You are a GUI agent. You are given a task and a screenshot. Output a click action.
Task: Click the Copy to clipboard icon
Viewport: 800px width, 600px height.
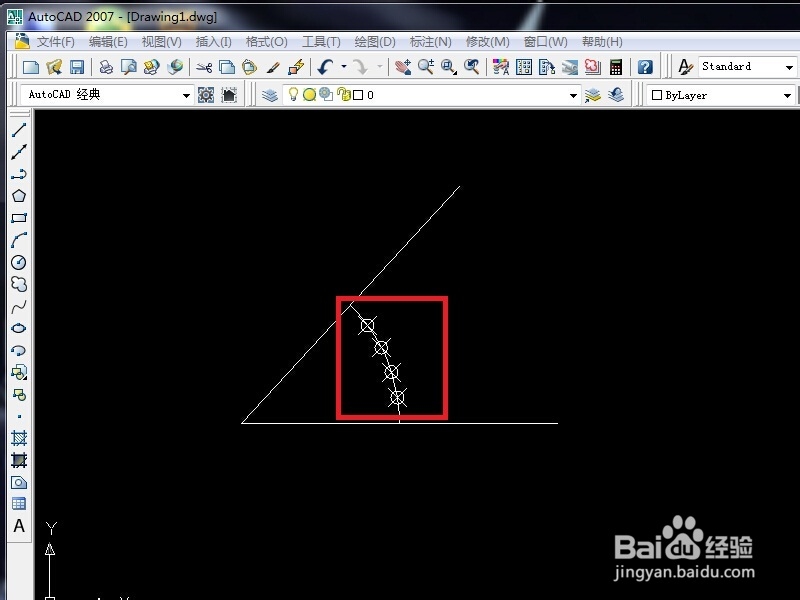227,67
